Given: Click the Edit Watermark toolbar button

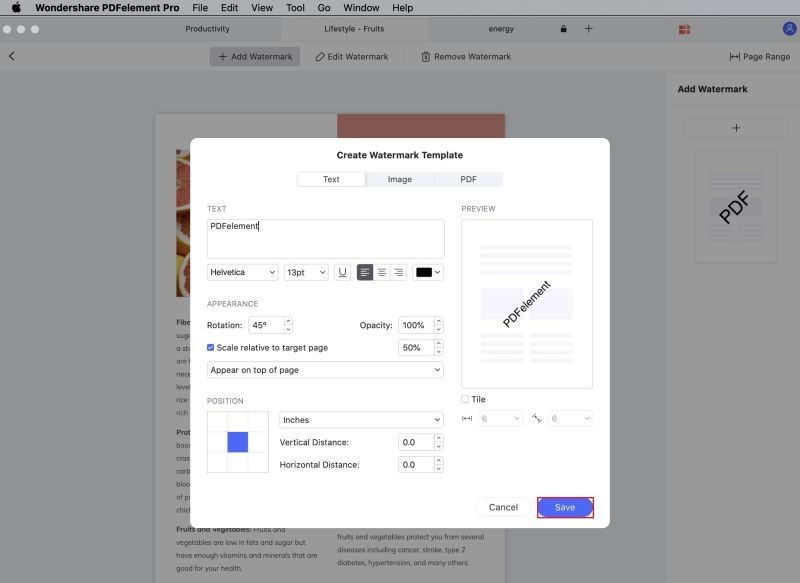Looking at the screenshot, I should tap(352, 57).
